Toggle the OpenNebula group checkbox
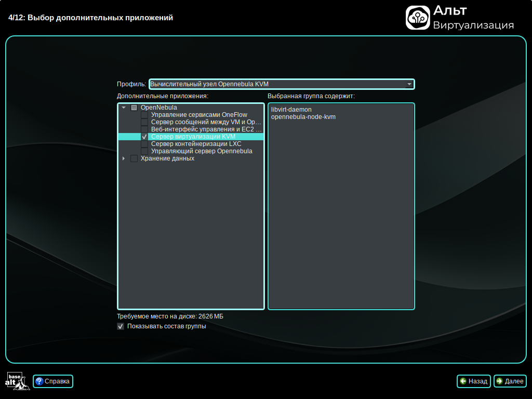Viewport: 532px width, 399px height. tap(134, 108)
